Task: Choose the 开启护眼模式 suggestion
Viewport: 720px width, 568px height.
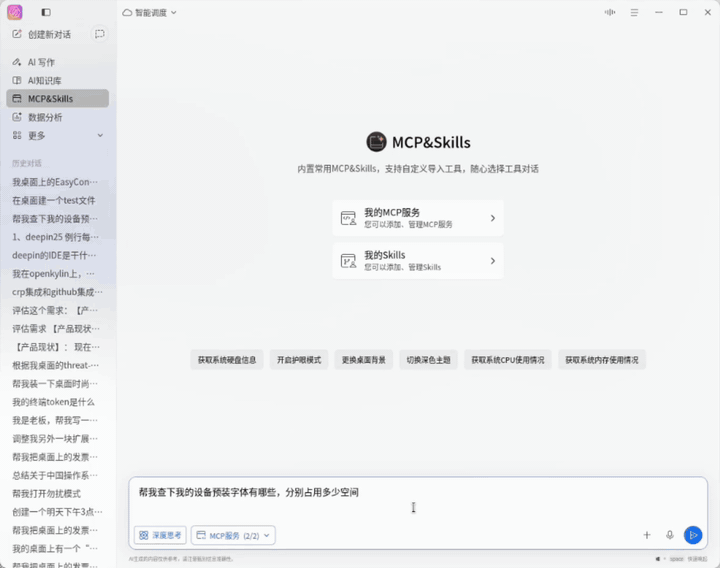Action: [x=299, y=360]
